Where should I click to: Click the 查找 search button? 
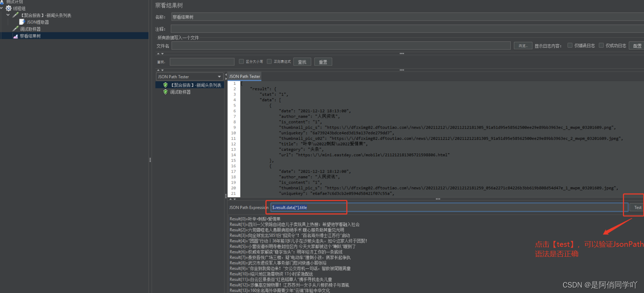[302, 62]
